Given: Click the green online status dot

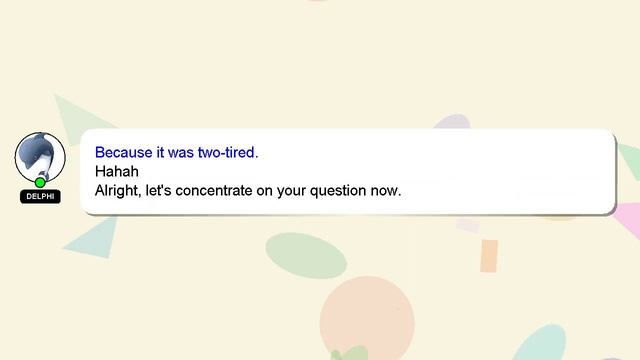Looking at the screenshot, I should tap(40, 182).
